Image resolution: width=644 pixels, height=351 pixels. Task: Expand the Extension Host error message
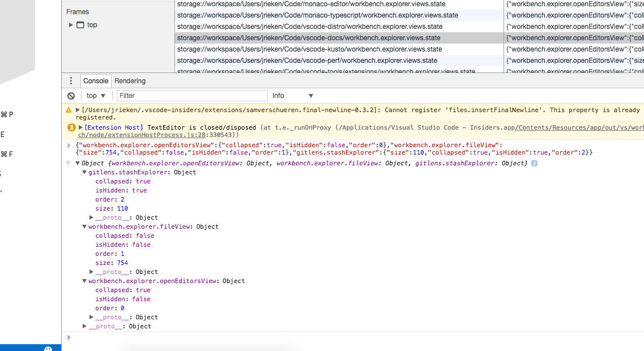(80, 128)
